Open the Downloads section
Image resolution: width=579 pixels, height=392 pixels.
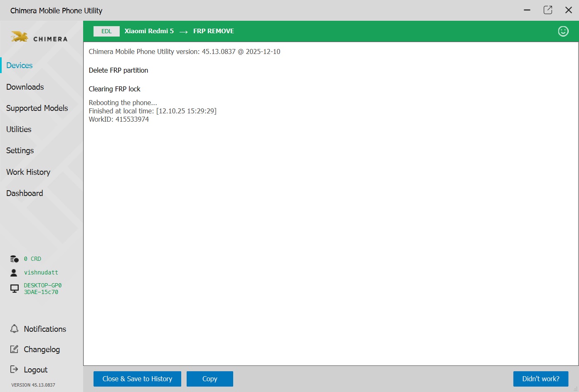click(25, 87)
